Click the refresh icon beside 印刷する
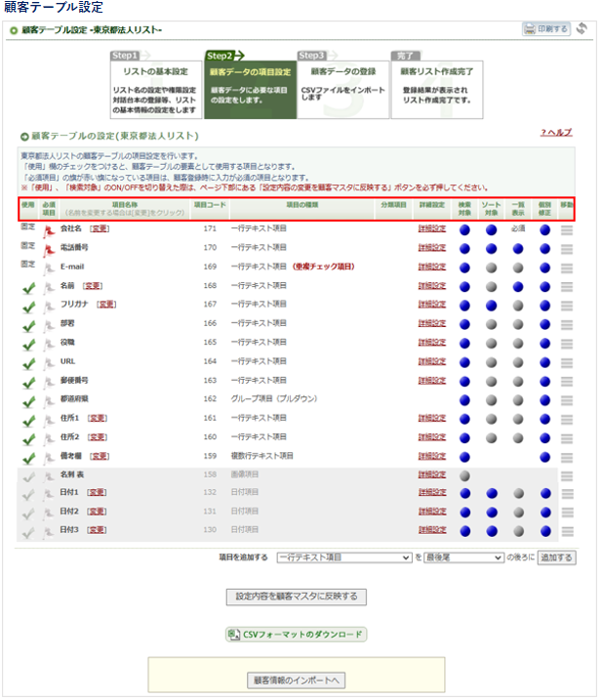Viewport: 603px width, 700px height. [582, 29]
